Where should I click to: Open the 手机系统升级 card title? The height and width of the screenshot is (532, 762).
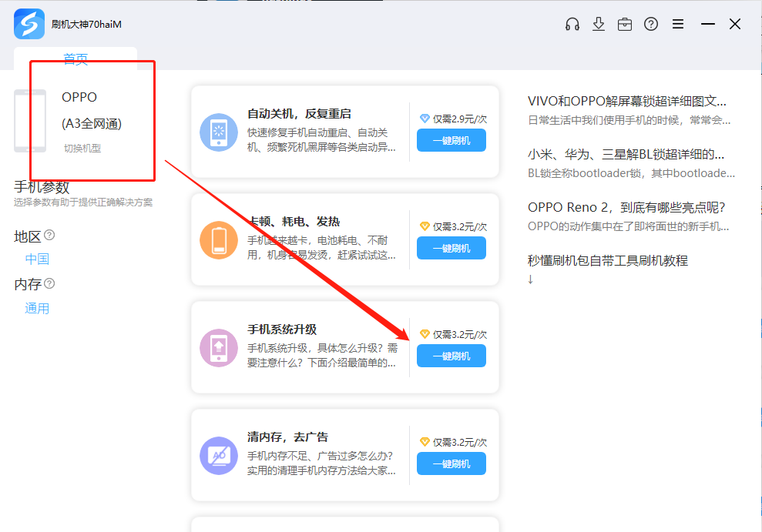click(282, 329)
